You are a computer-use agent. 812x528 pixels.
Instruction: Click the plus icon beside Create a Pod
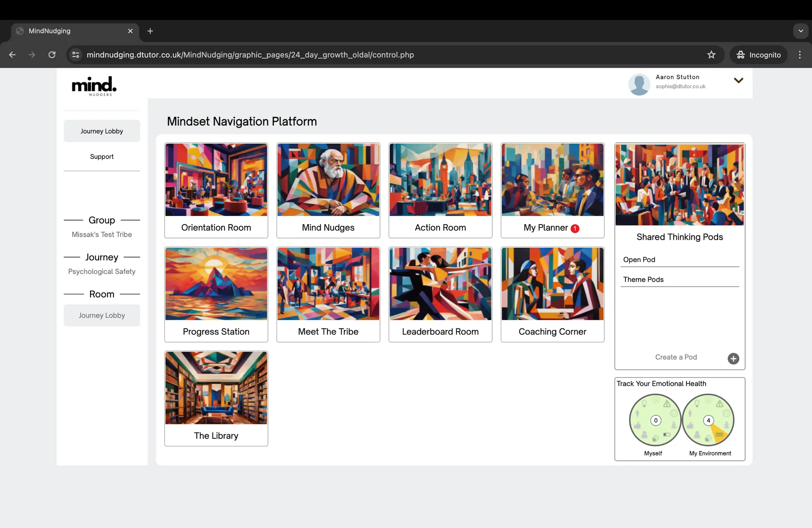click(x=733, y=358)
